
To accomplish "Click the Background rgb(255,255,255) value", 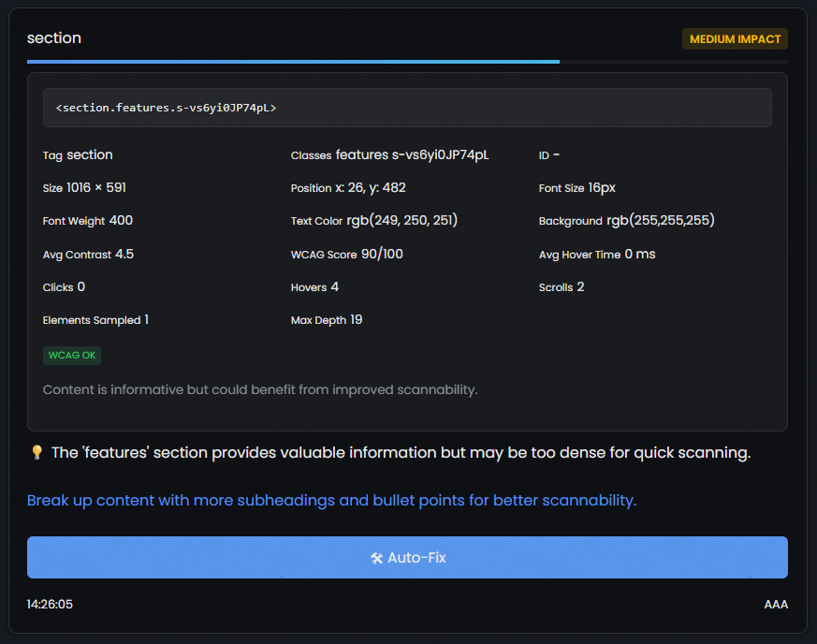I will pyautogui.click(x=661, y=221).
